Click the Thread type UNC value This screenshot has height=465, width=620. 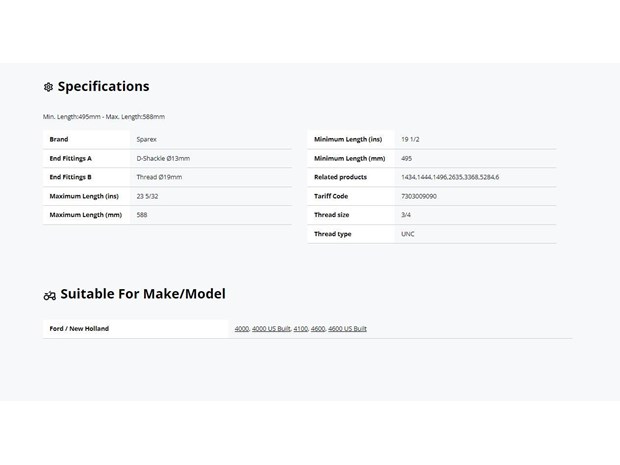pos(408,234)
